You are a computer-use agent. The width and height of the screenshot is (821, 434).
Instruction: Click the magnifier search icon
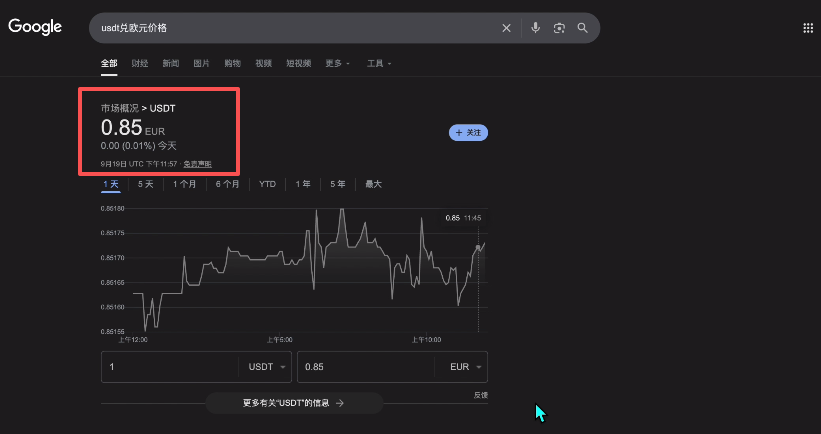pyautogui.click(x=582, y=28)
